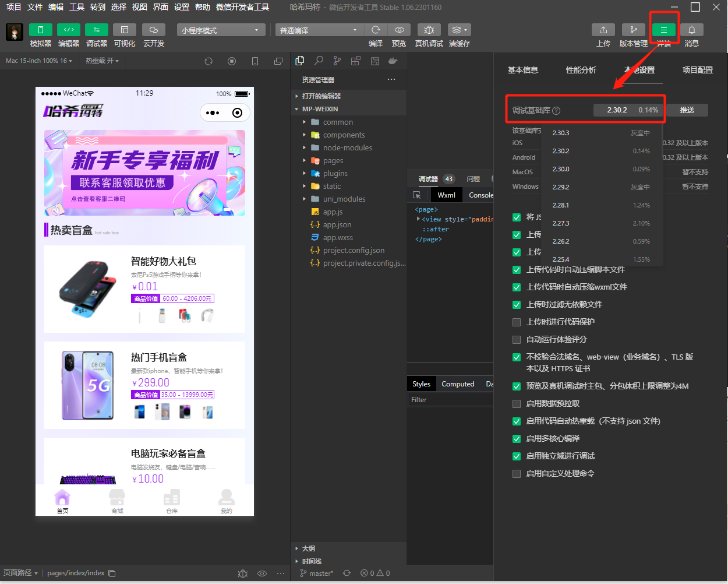
Task: Open the 页面路径 dropdown in status bar
Action: (20, 573)
